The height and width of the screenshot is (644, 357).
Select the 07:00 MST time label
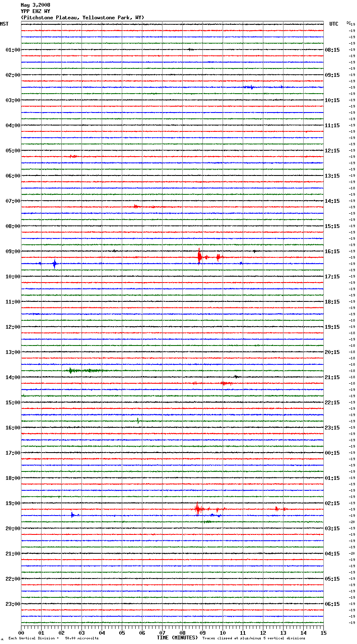coord(13,201)
